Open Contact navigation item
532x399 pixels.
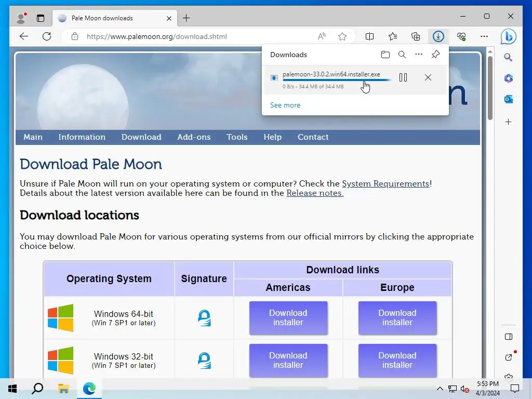pos(313,137)
